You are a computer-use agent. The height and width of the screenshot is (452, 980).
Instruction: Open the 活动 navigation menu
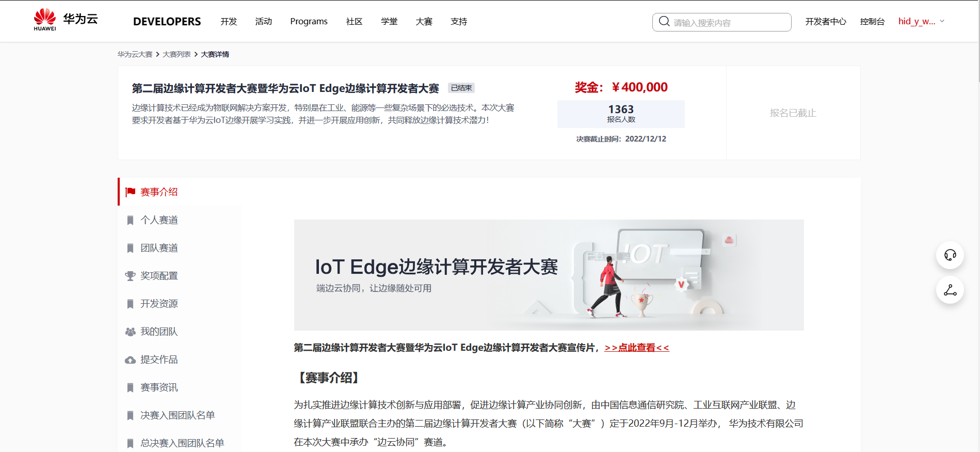pos(264,22)
